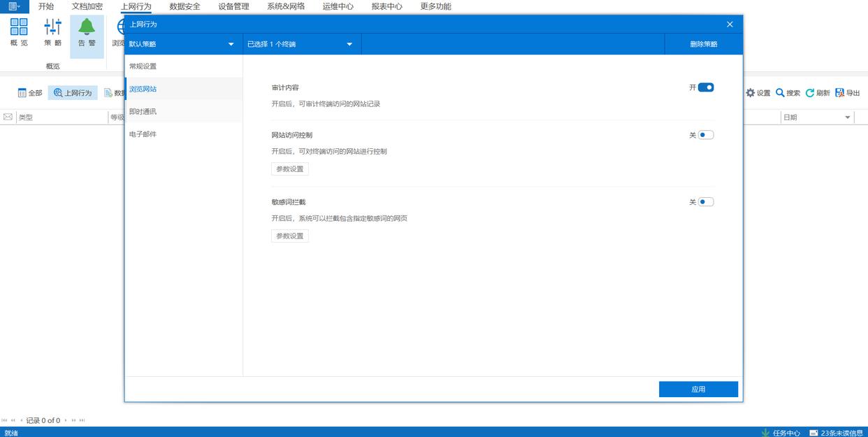Enable the 敏感词拦截 toggle

tap(706, 202)
